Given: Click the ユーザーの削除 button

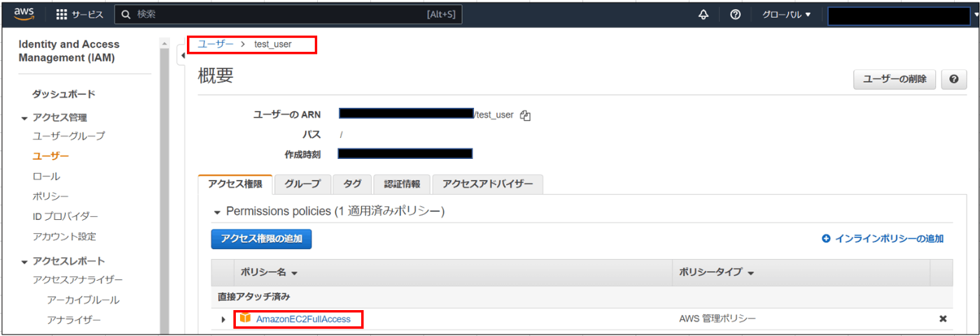Looking at the screenshot, I should coord(895,80).
